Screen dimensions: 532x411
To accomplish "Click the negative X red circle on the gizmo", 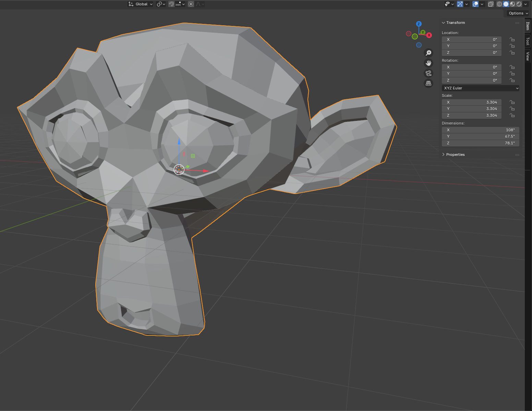I will tap(409, 34).
